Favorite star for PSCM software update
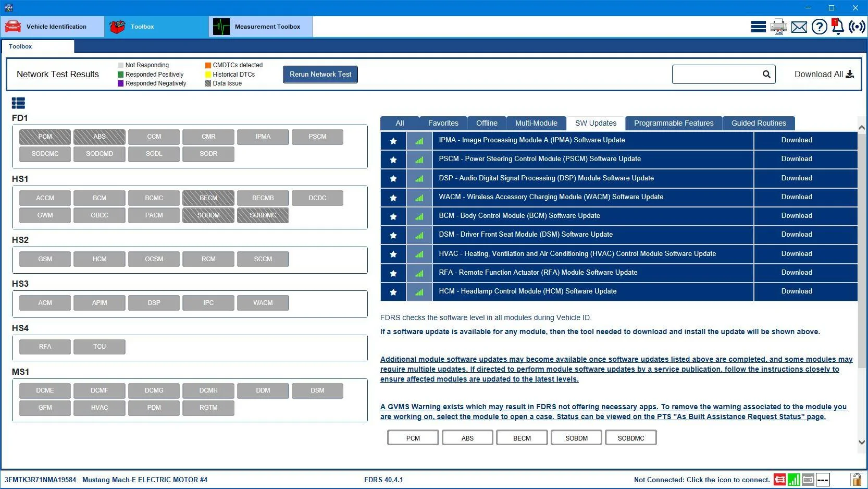The height and width of the screenshot is (489, 868). coord(393,160)
